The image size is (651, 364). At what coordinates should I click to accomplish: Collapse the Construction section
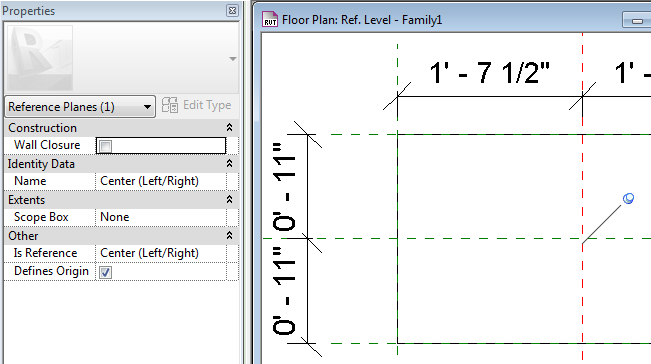(229, 127)
